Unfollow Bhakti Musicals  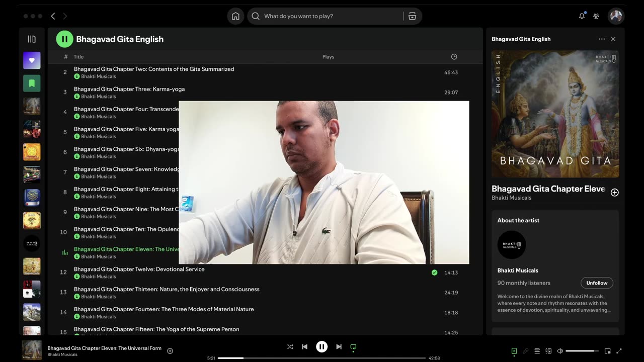[597, 283]
